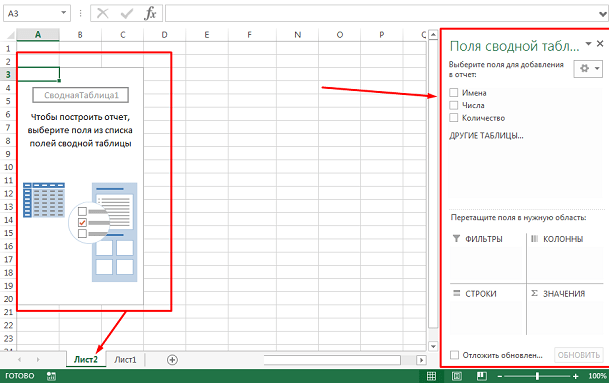The width and height of the screenshot is (609, 383).
Task: Switch to Page Break Preview view
Action: click(x=482, y=376)
